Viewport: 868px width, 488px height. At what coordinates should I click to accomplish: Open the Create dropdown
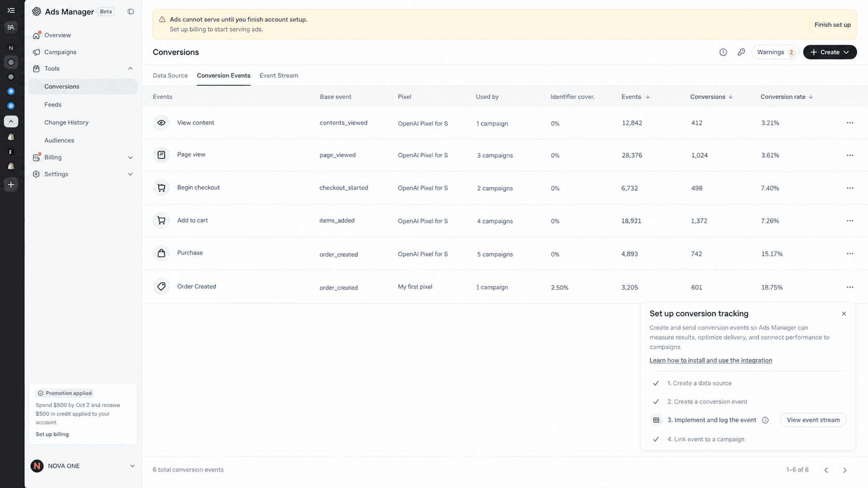click(x=830, y=52)
